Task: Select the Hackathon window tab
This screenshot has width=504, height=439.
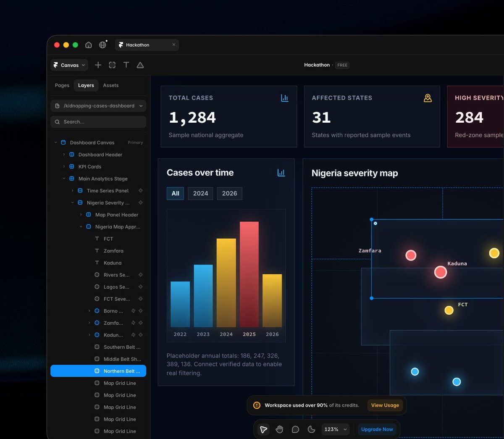Action: [x=147, y=45]
